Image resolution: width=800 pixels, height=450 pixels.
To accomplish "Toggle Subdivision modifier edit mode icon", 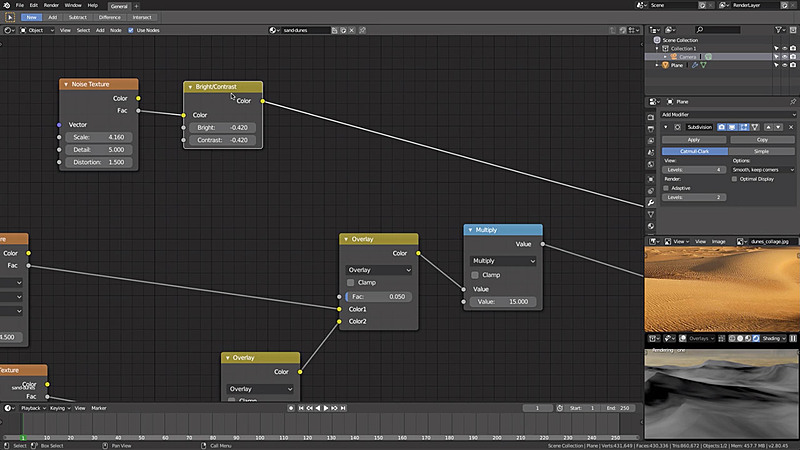I will pos(744,127).
